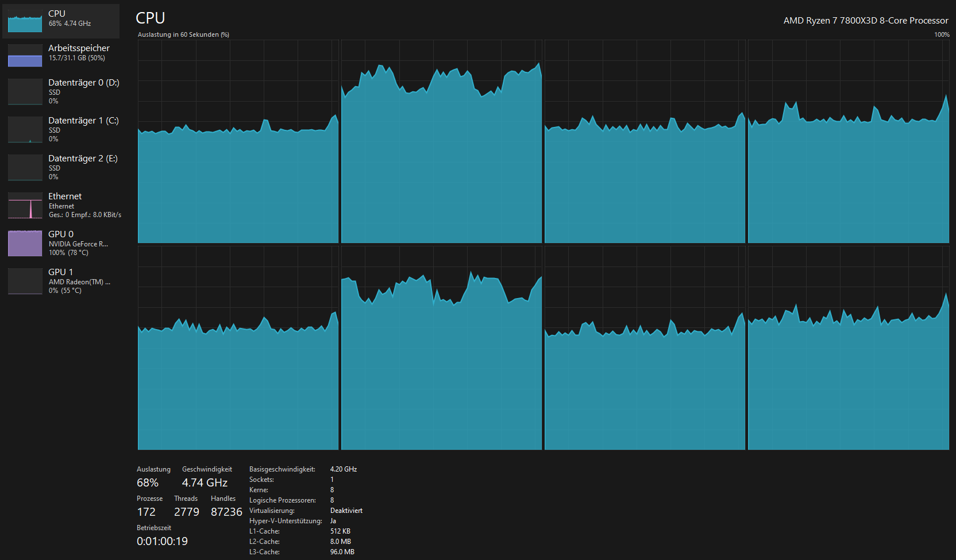This screenshot has height=560, width=956.
Task: Select Datenträger 0 (D:) in the sidebar
Action: coord(83,91)
